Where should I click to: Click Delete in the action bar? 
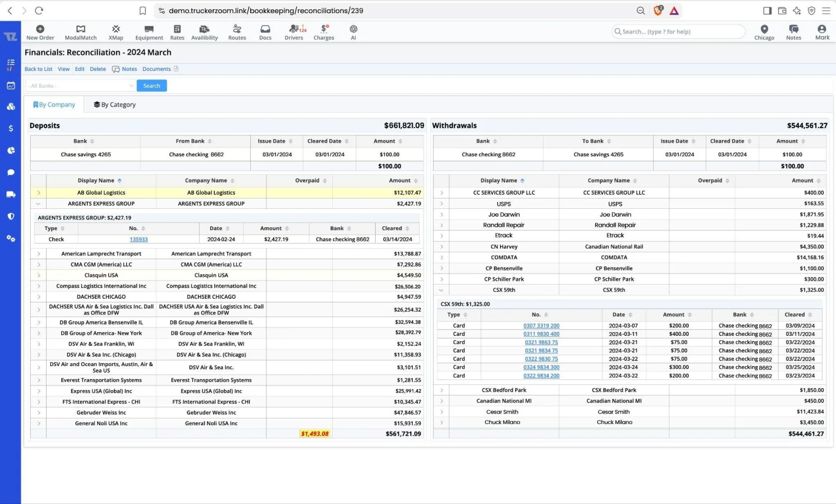[98, 69]
